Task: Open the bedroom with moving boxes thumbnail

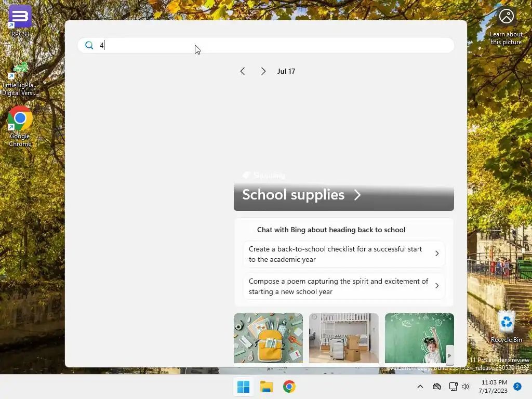Action: [344, 338]
